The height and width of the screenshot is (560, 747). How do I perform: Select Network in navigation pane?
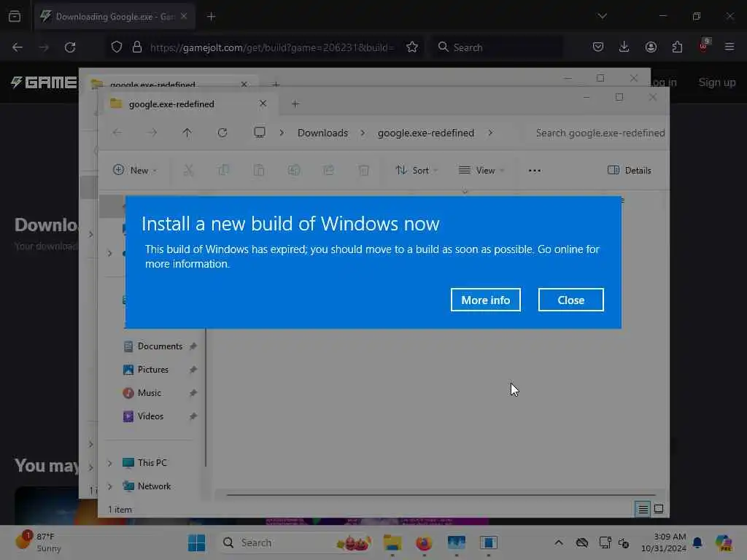pos(154,486)
